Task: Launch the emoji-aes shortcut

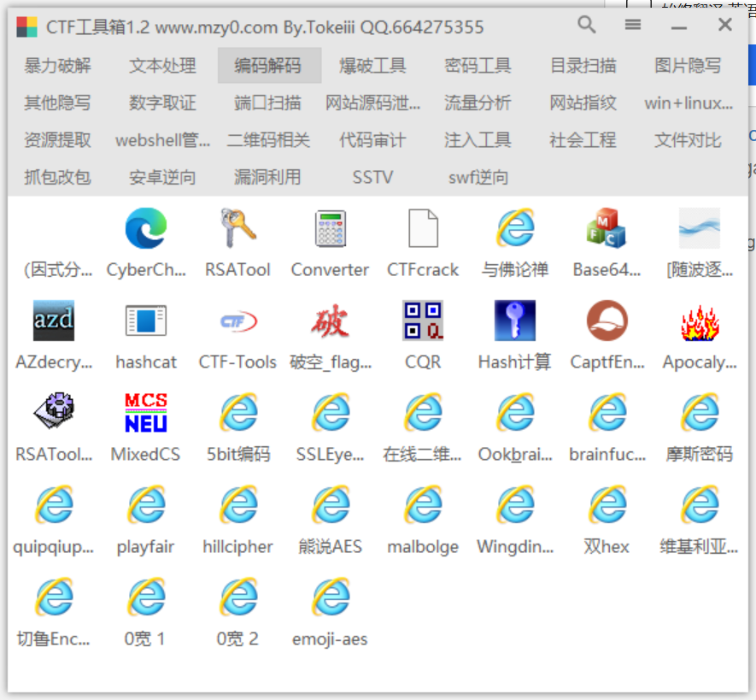Action: [x=330, y=598]
